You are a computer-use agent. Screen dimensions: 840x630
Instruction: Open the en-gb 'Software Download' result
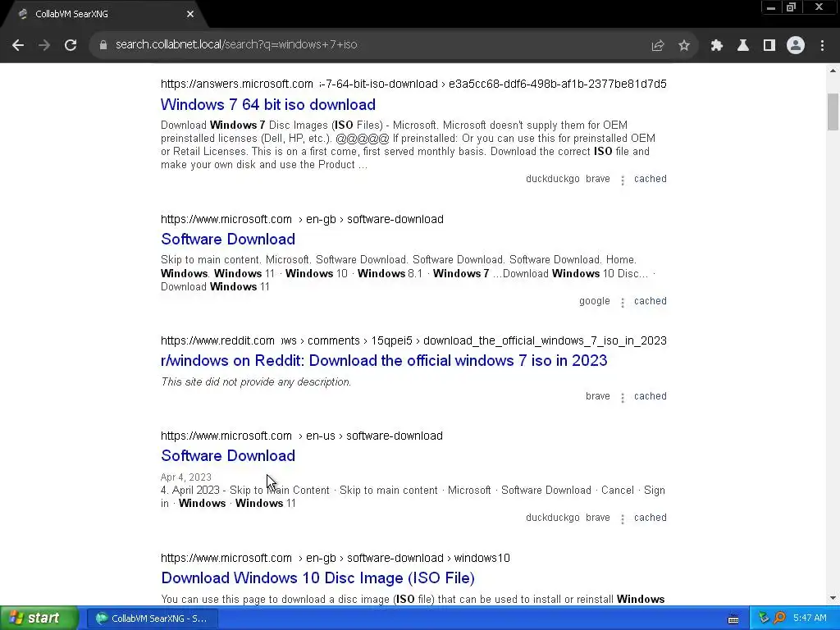pyautogui.click(x=228, y=239)
